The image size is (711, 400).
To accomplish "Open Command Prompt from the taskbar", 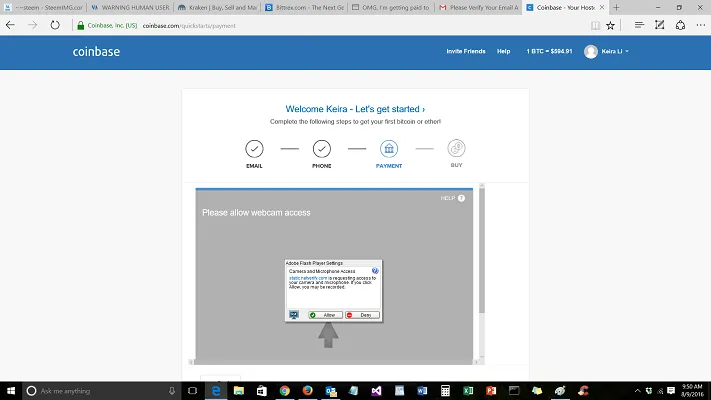I will (514, 391).
